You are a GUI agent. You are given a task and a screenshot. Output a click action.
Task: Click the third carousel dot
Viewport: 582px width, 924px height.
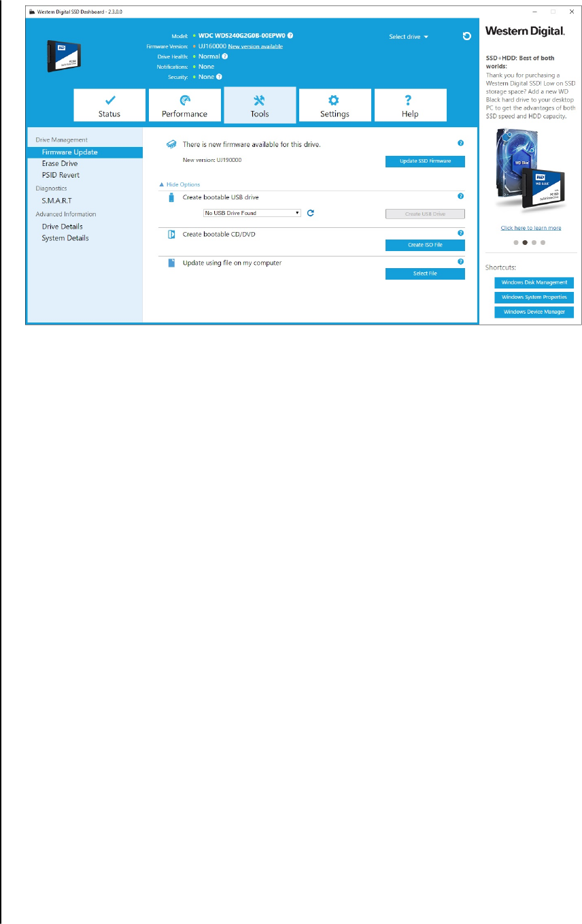tap(534, 242)
